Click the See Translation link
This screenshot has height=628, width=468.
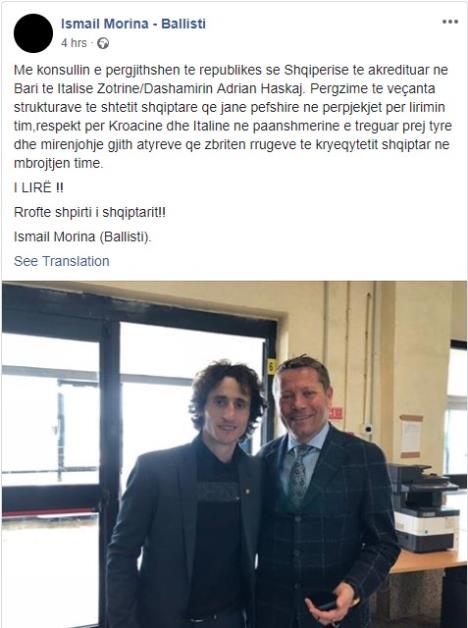(62, 261)
